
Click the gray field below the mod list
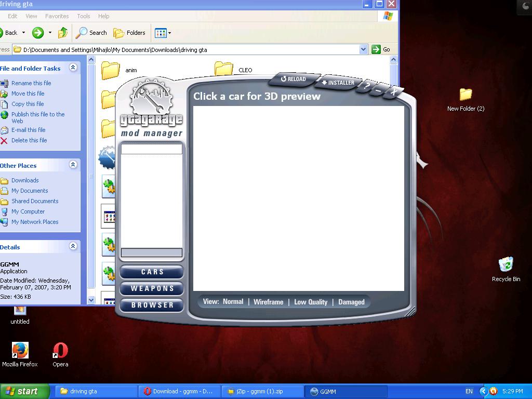pyautogui.click(x=152, y=252)
